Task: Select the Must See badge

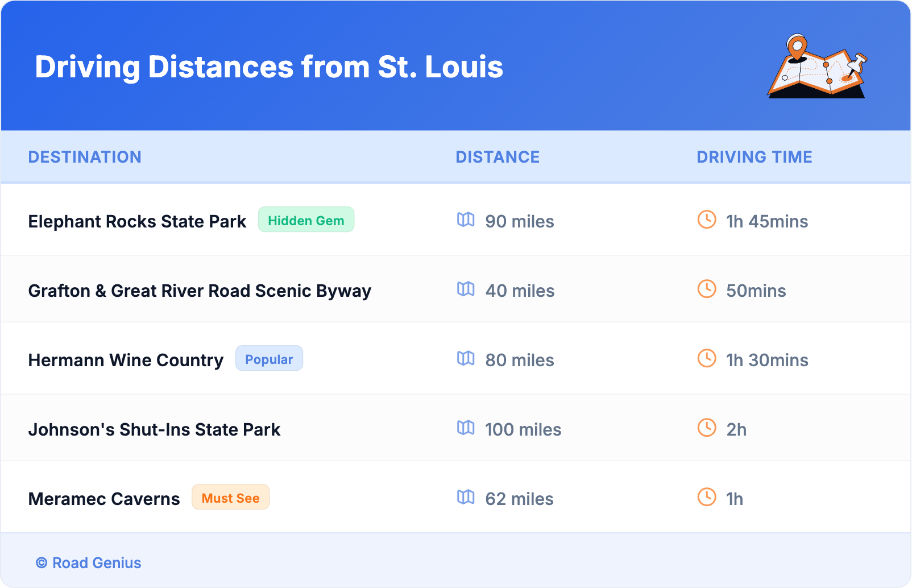Action: (x=230, y=498)
